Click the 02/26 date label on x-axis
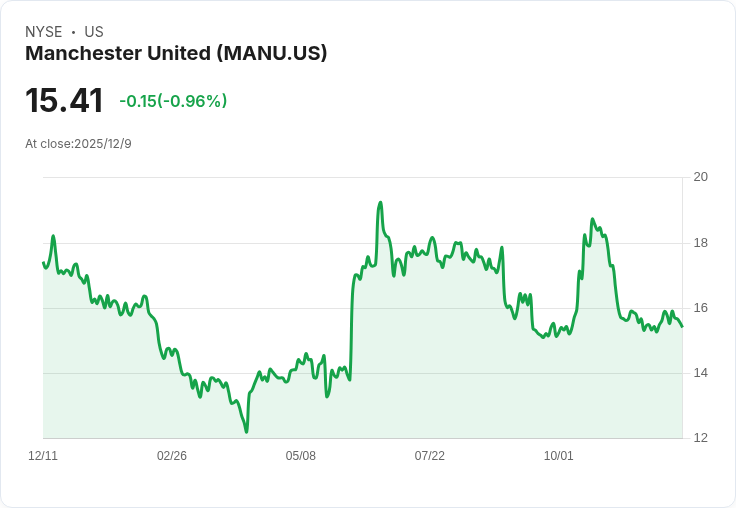Viewport: 736px width, 508px height. point(172,455)
